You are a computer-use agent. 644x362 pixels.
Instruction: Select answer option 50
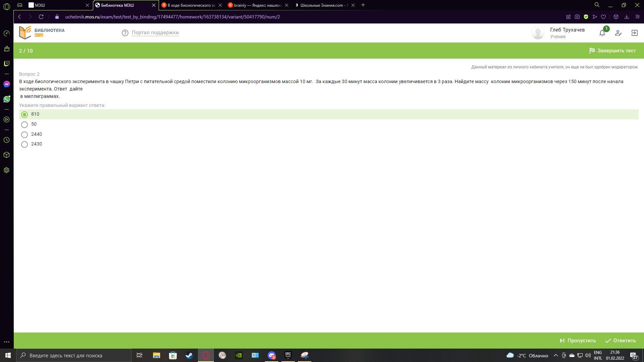pos(24,125)
